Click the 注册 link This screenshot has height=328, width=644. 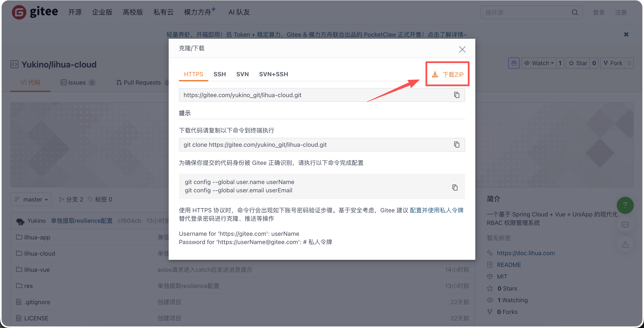click(x=621, y=13)
